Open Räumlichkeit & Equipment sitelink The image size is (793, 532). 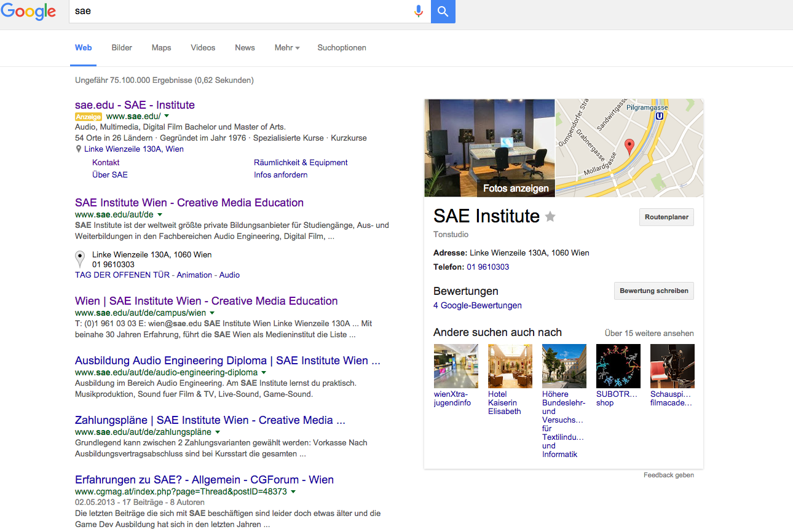301,163
